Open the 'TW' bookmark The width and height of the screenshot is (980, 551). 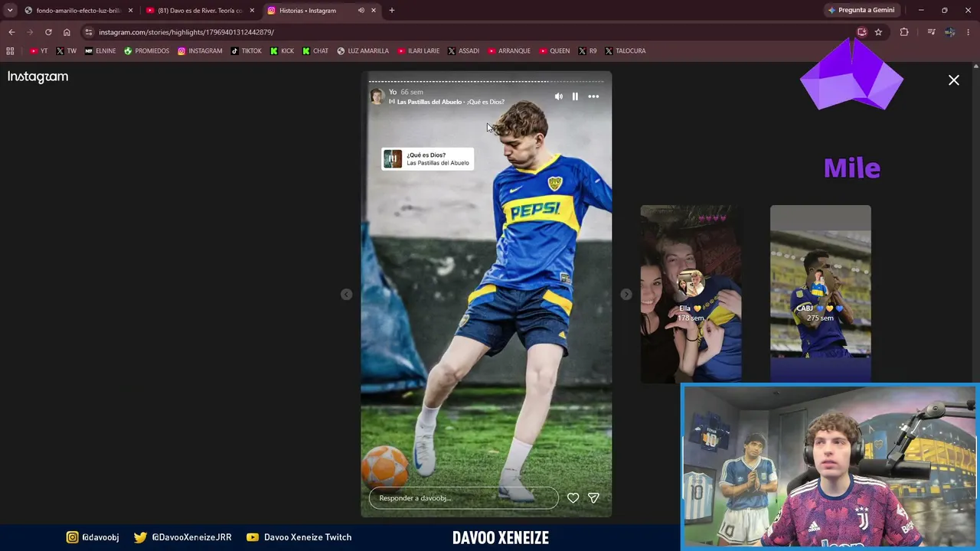pos(66,51)
